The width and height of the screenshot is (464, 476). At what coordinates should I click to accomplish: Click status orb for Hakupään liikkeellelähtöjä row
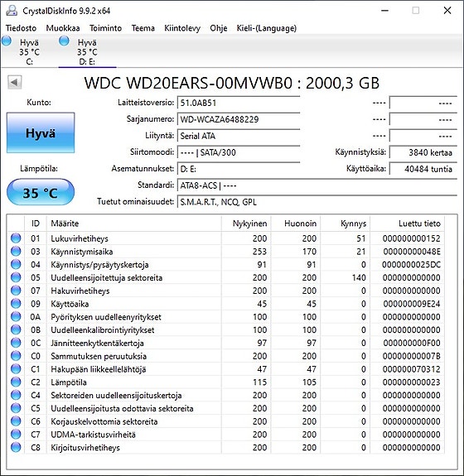(x=16, y=369)
